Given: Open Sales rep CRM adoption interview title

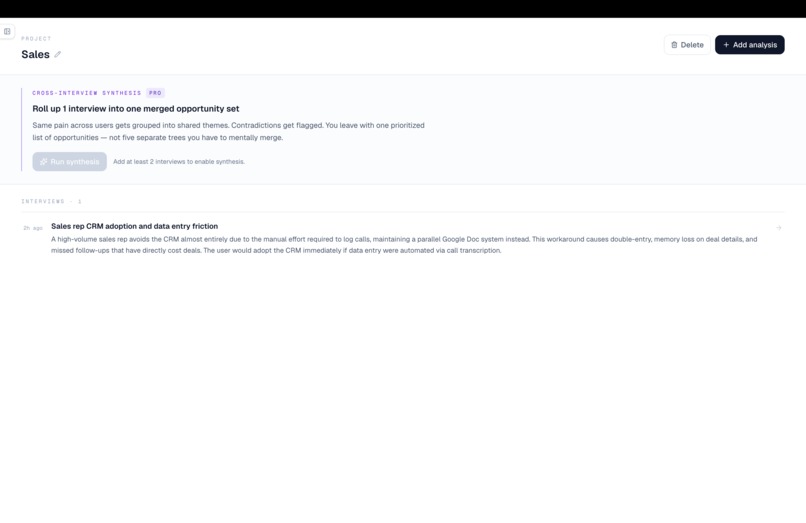Looking at the screenshot, I should point(134,226).
